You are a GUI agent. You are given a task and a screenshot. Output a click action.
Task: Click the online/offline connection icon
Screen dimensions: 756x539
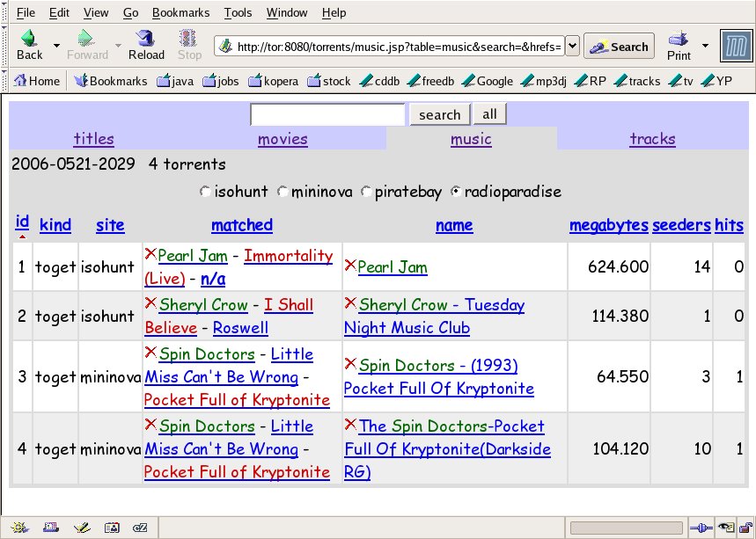click(701, 528)
